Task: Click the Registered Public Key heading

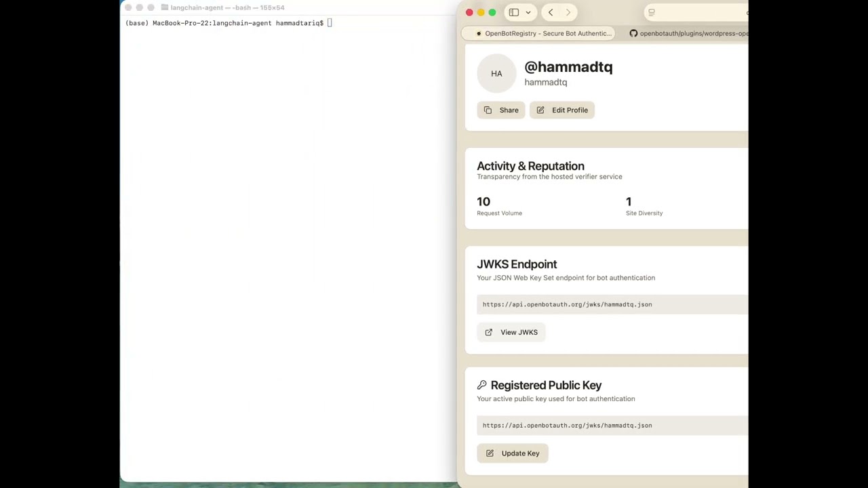Action: point(546,385)
